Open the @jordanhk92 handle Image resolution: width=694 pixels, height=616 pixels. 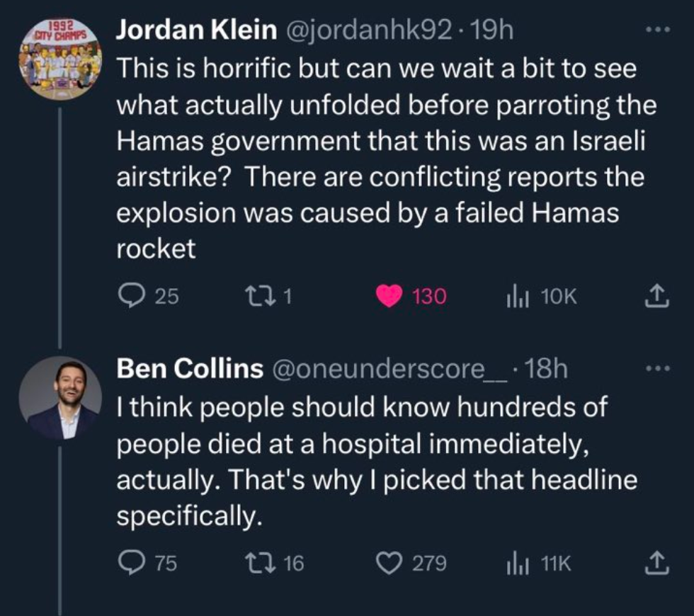click(370, 30)
